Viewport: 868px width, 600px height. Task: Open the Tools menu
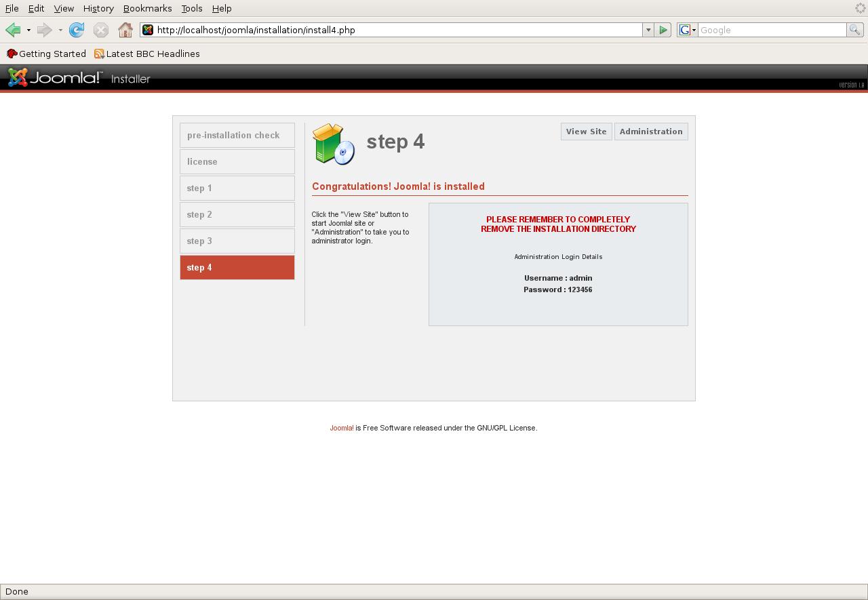[x=192, y=8]
